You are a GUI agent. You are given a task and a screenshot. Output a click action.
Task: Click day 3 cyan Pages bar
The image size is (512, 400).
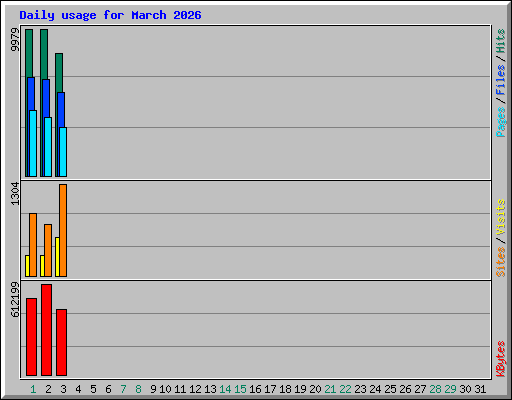click(63, 152)
